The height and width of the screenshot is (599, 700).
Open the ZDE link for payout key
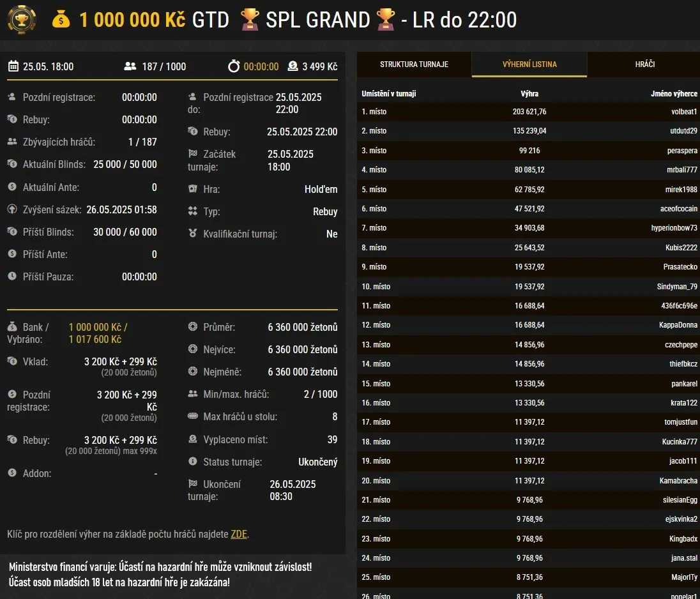238,534
